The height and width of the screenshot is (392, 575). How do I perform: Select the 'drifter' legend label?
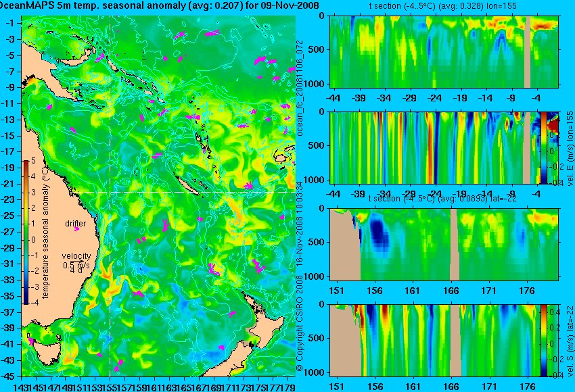coord(76,224)
